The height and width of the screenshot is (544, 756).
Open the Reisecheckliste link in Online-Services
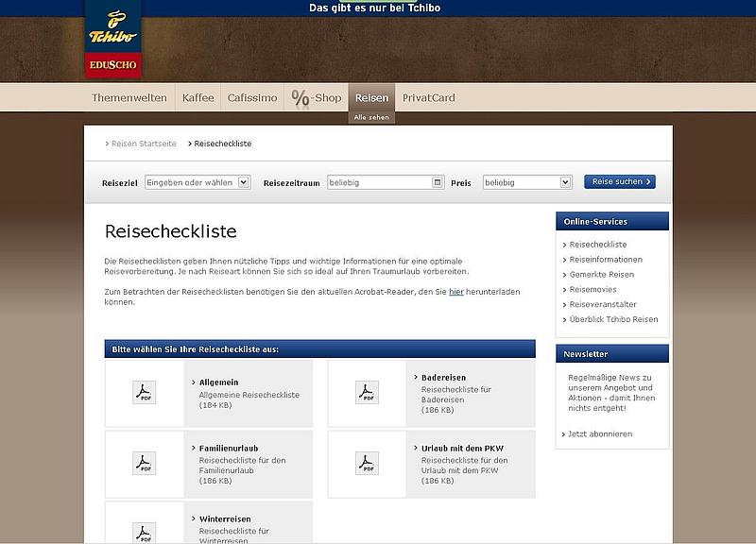click(598, 245)
